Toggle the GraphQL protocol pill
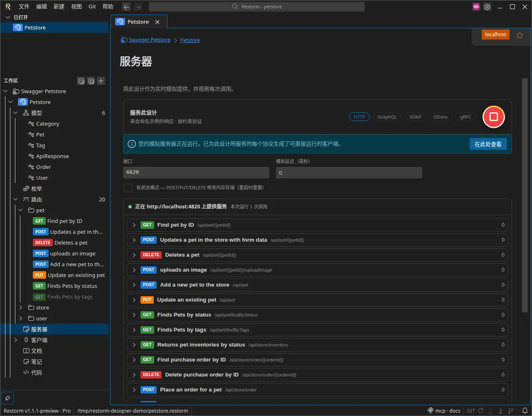This screenshot has width=532, height=416. click(387, 117)
